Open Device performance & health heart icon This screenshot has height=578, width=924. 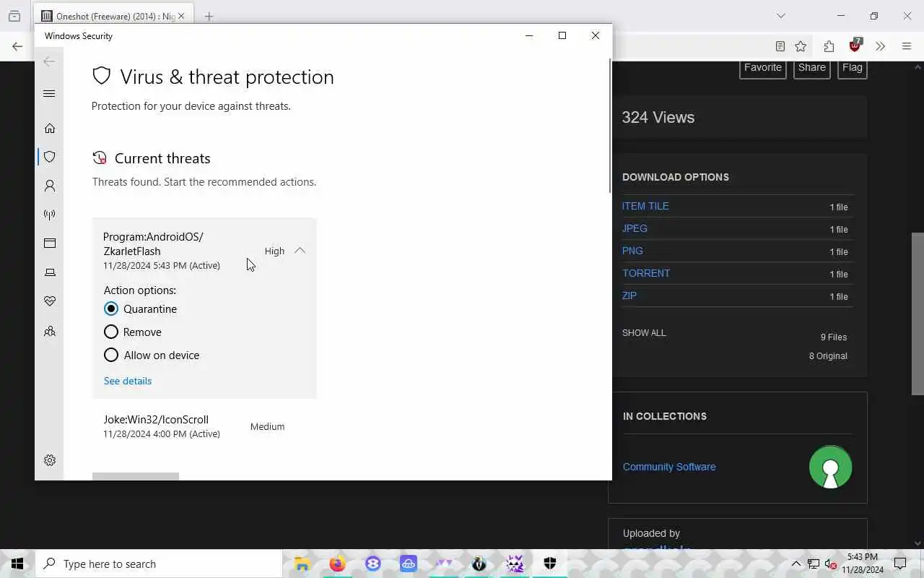tap(50, 301)
